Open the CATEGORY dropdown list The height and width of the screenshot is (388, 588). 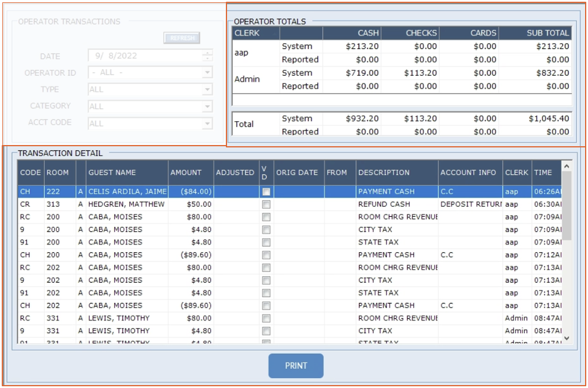pyautogui.click(x=207, y=107)
